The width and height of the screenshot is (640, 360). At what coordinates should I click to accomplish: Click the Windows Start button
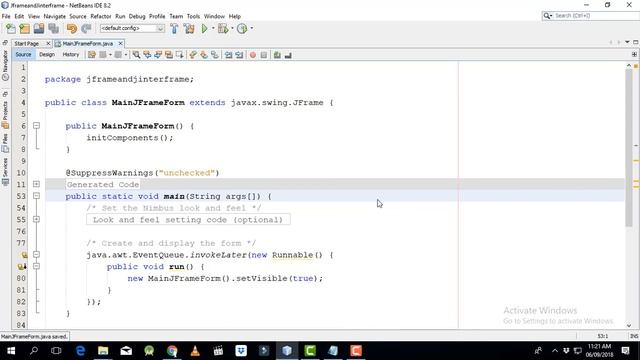[11, 351]
